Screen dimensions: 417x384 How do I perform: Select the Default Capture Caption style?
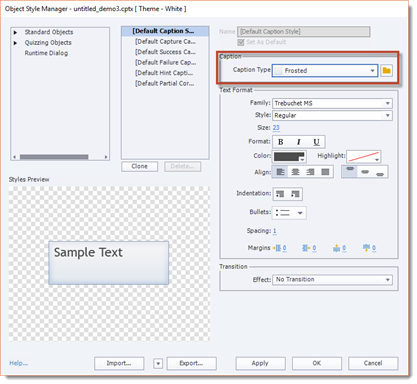(165, 42)
